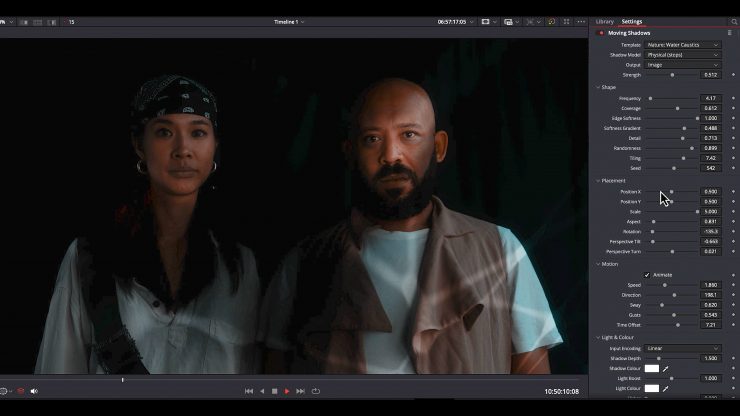Screen dimensions: 740x416
Task: Add keyframe for Scale parameter
Action: click(733, 212)
